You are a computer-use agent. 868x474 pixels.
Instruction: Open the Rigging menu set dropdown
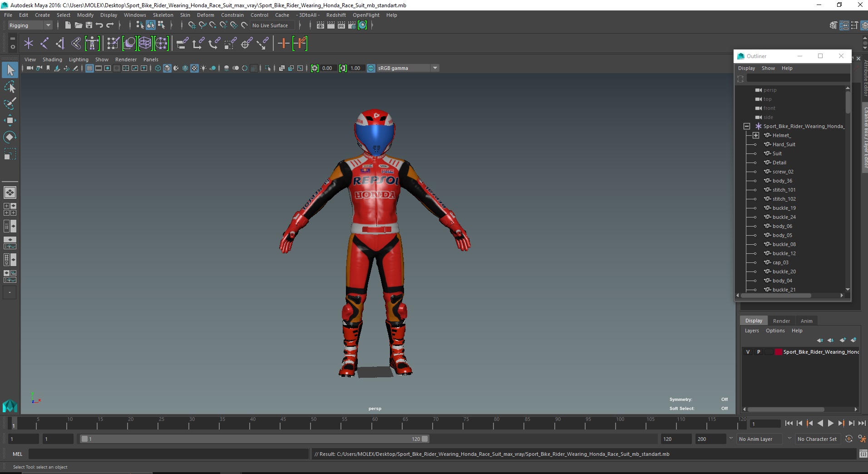tap(30, 25)
